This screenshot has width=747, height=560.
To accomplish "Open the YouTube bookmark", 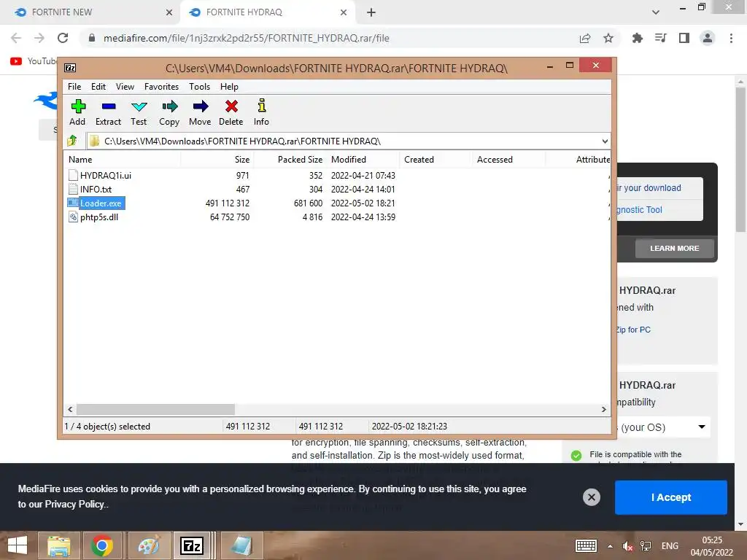I will click(34, 61).
